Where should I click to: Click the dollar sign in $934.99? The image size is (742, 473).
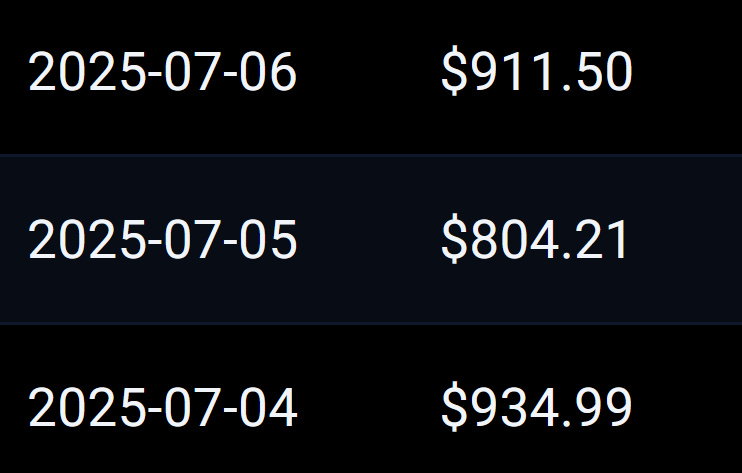pos(453,408)
